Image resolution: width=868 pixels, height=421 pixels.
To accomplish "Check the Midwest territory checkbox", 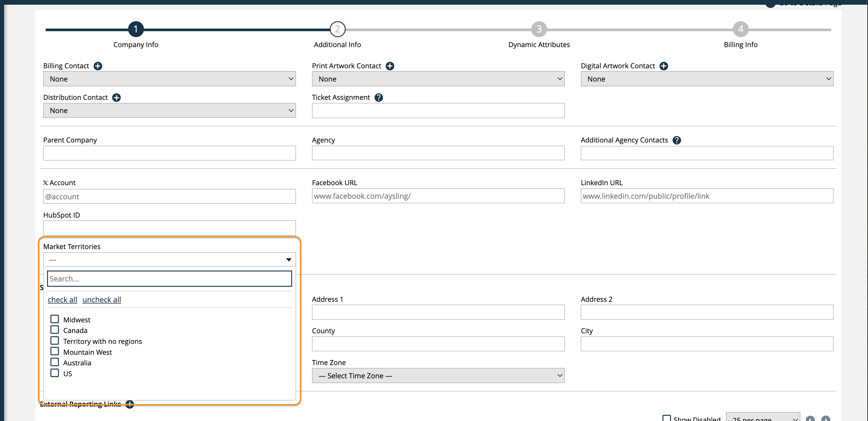I will pos(54,319).
